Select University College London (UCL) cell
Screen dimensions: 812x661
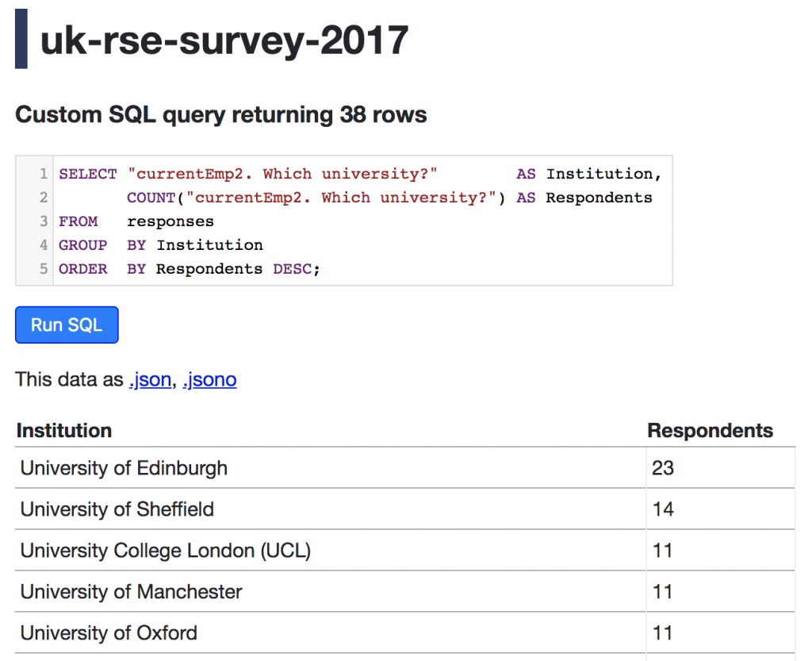[x=165, y=551]
